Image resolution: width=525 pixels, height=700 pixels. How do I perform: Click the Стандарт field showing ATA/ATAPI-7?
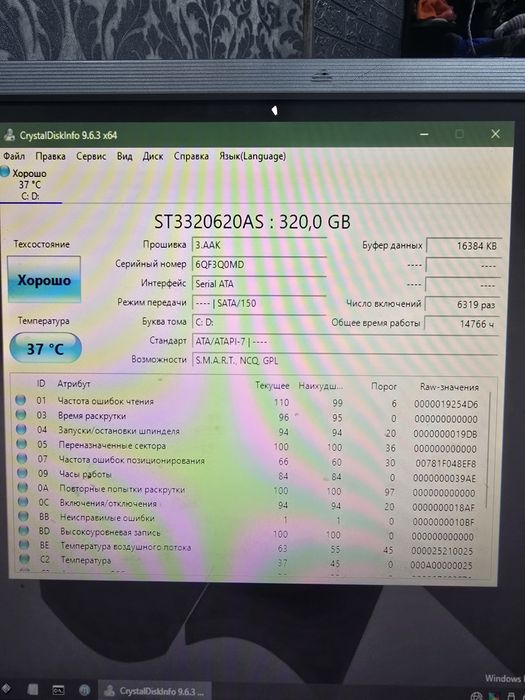pyautogui.click(x=345, y=342)
